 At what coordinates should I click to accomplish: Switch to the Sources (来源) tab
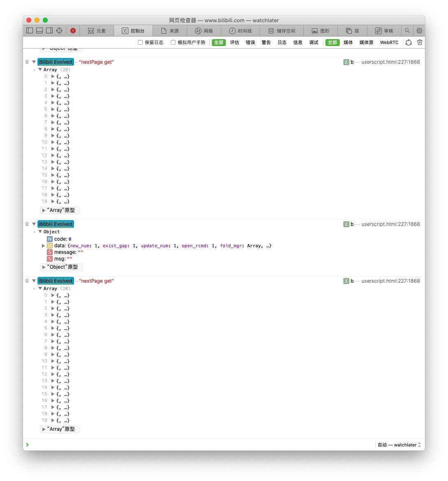(170, 30)
